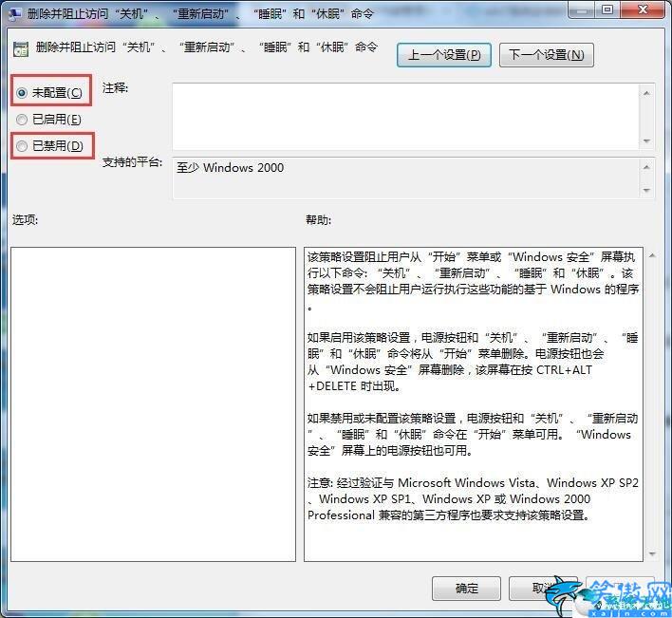The width and height of the screenshot is (672, 618).
Task: Click the policy setting icon beside the heading
Action: tap(21, 49)
